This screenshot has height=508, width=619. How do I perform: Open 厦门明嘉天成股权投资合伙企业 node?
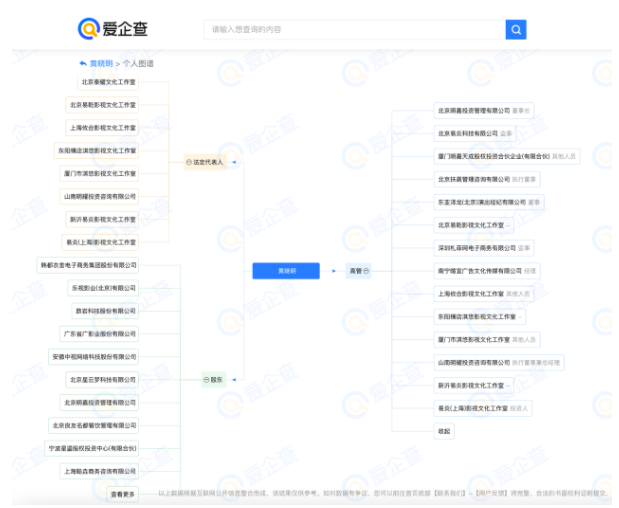point(507,156)
